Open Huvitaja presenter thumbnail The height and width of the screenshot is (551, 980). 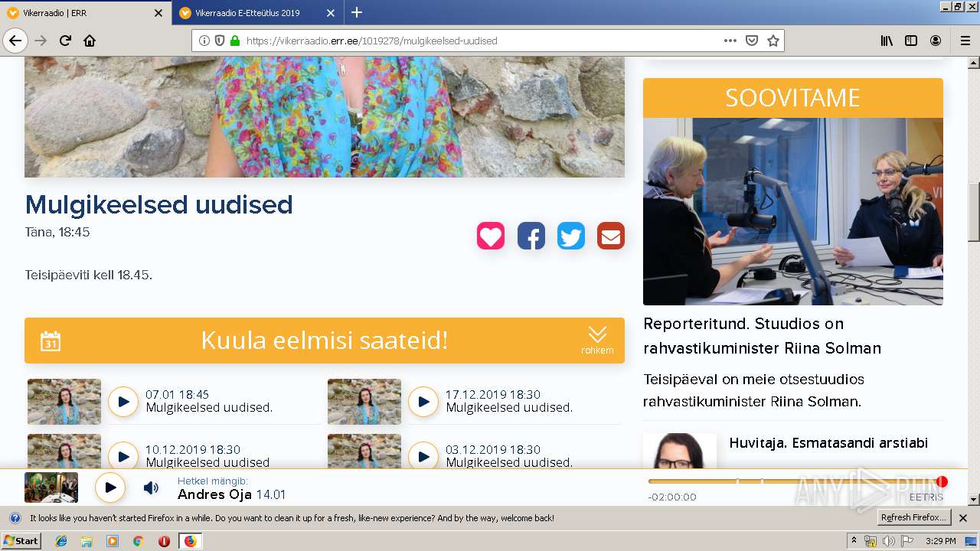(x=680, y=451)
